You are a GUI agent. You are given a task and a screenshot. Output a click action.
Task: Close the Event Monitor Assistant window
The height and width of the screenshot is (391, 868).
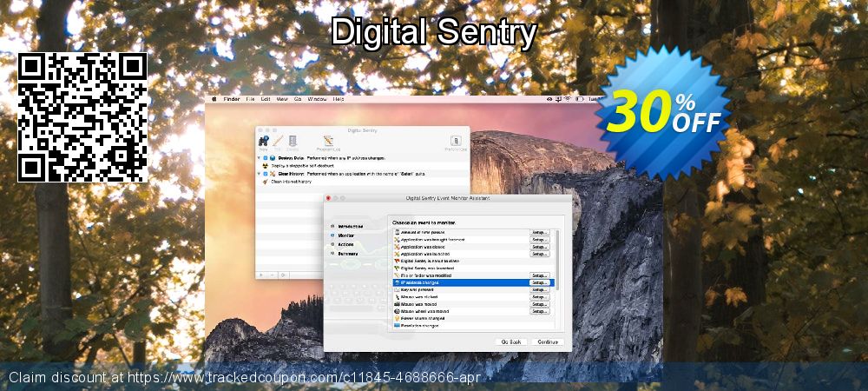pos(328,198)
